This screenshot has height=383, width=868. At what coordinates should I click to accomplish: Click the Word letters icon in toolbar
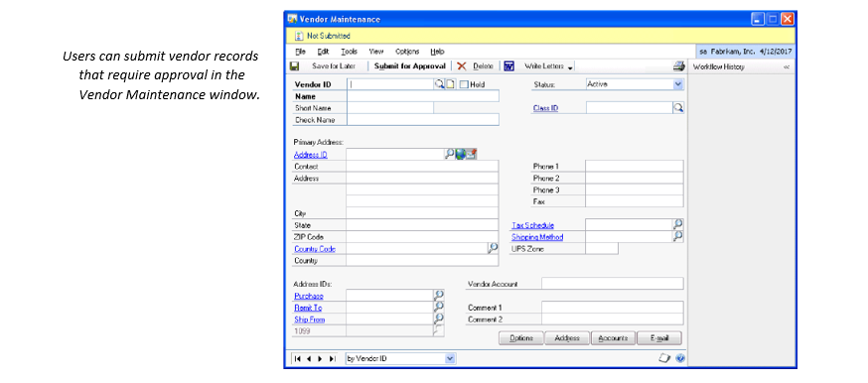point(509,66)
